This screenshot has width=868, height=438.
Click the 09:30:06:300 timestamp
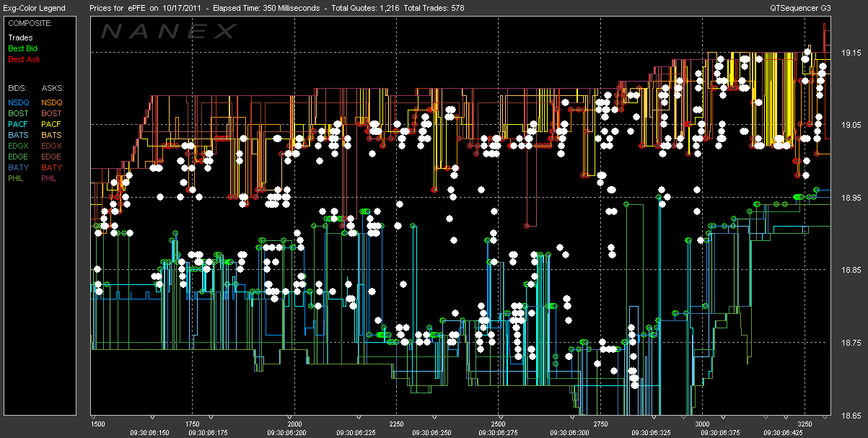click(x=570, y=433)
